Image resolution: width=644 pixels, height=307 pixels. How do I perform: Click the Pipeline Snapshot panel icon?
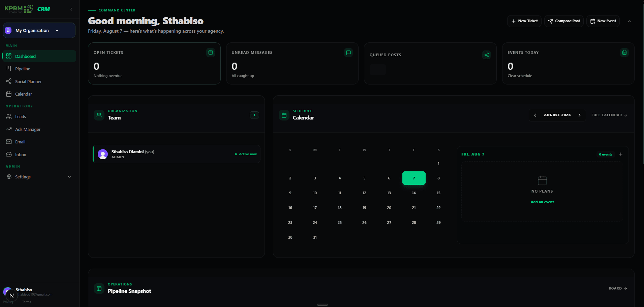coord(99,288)
